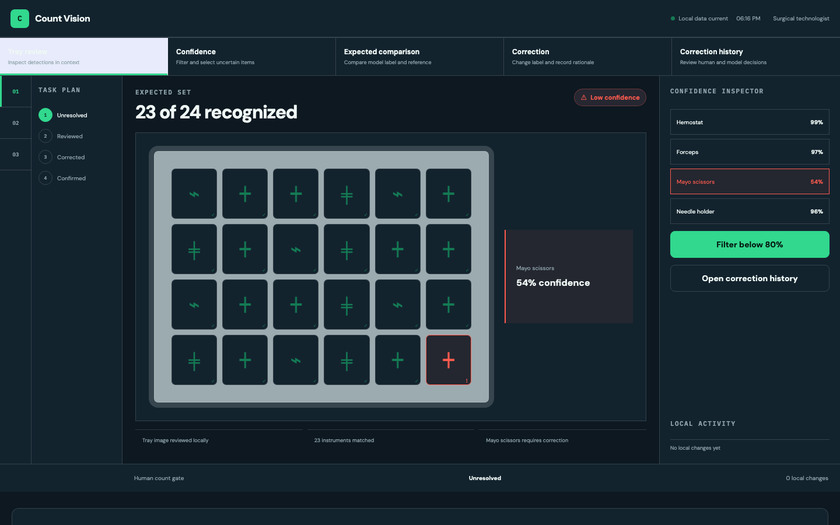This screenshot has width=840, height=525.
Task: Select tray cell in first row, sixth column
Action: point(448,193)
